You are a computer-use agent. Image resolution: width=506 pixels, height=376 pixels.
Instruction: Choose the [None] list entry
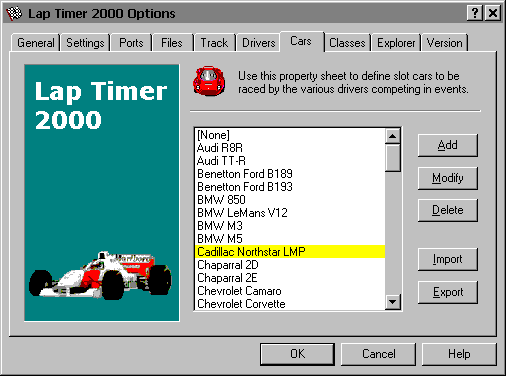click(290, 135)
